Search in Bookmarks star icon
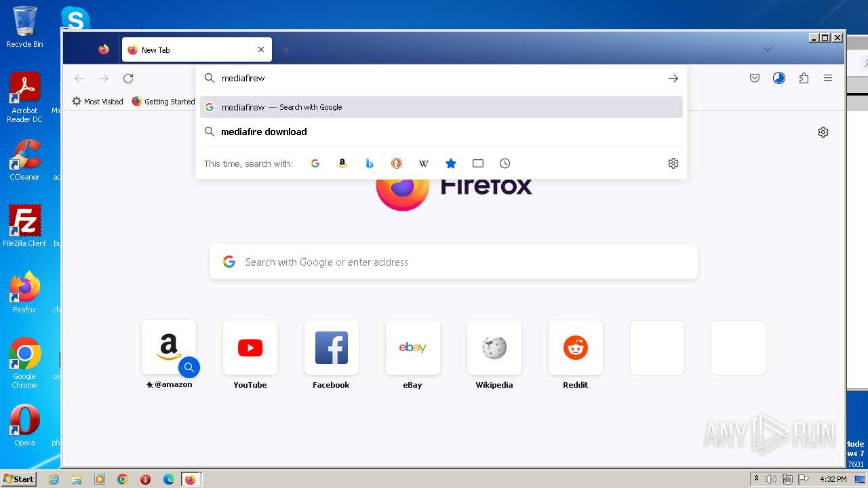Screen dimensions: 868x488 (451, 163)
